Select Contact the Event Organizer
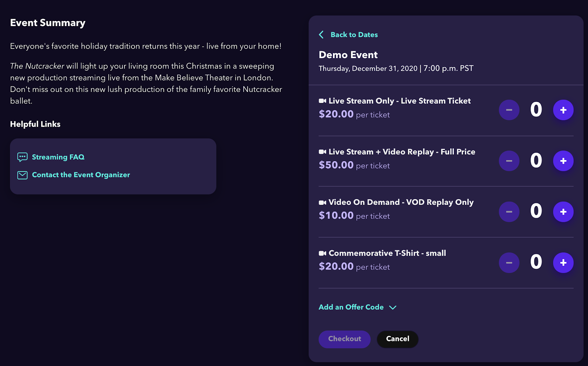The width and height of the screenshot is (588, 366). click(x=80, y=175)
